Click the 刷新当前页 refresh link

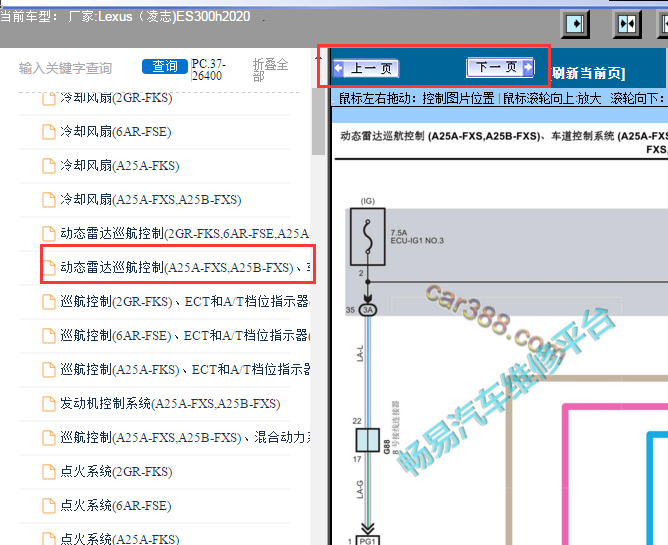coord(588,73)
